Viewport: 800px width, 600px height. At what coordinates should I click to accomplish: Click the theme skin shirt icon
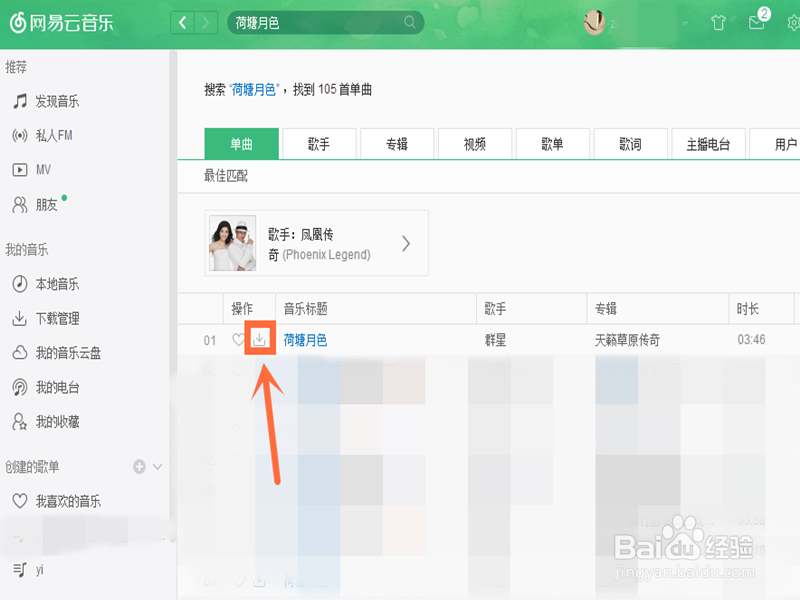tap(719, 22)
